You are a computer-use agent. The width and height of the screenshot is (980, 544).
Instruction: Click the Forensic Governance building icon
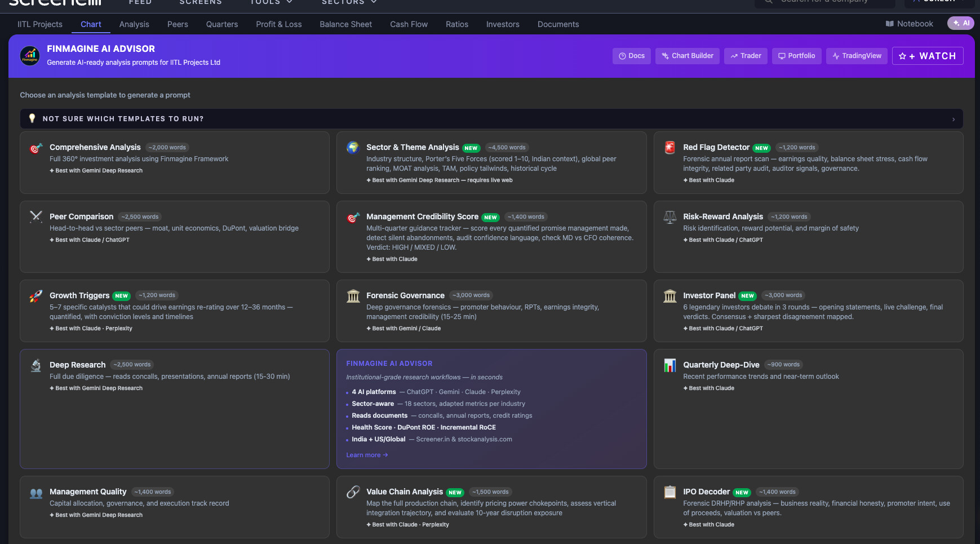point(353,296)
